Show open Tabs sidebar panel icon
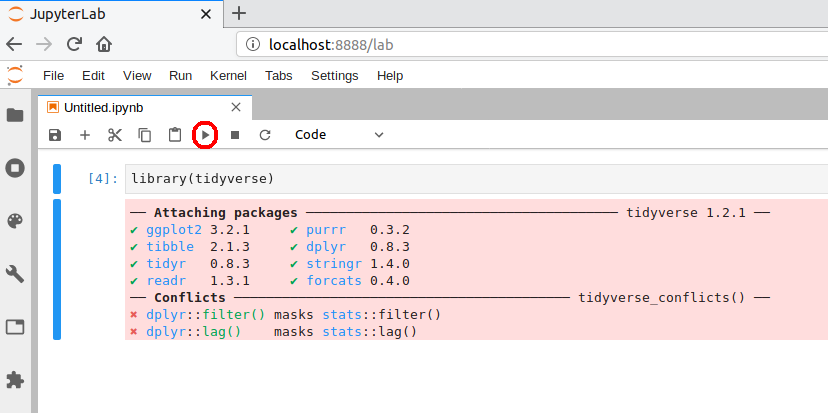 pos(15,327)
